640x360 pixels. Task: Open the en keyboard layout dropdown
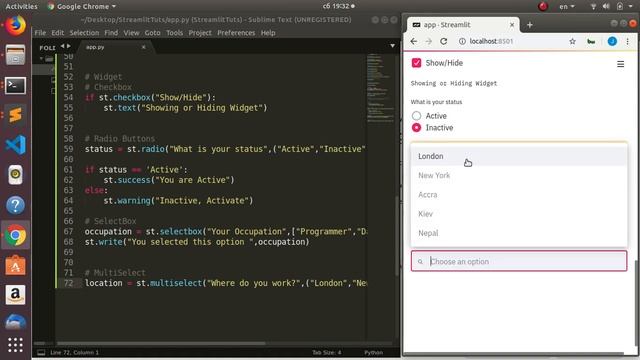click(x=567, y=6)
